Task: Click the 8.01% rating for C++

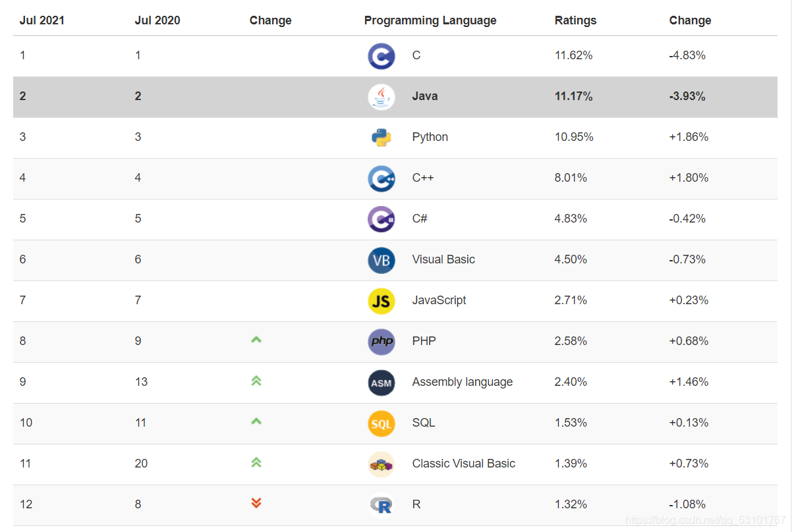Action: pyautogui.click(x=571, y=178)
